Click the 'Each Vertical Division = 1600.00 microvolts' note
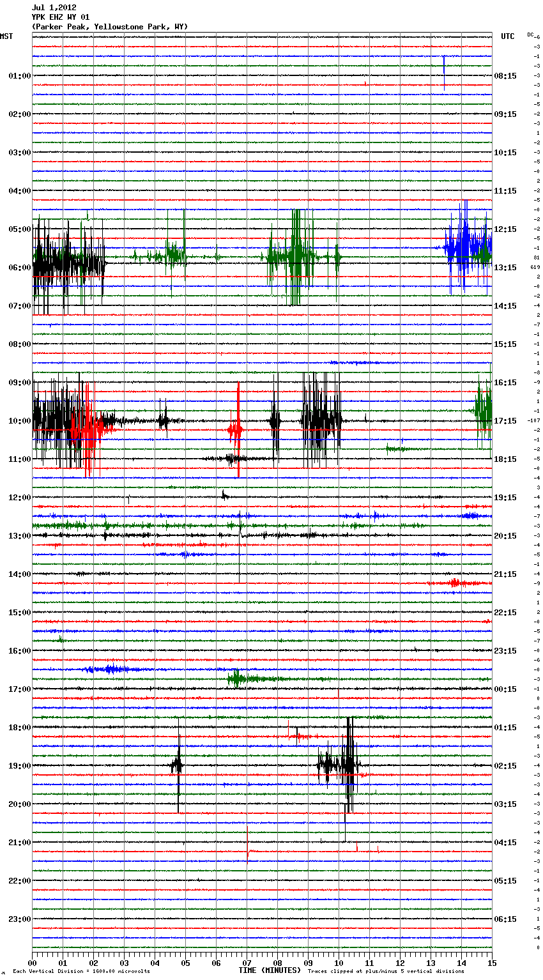 coord(81,971)
